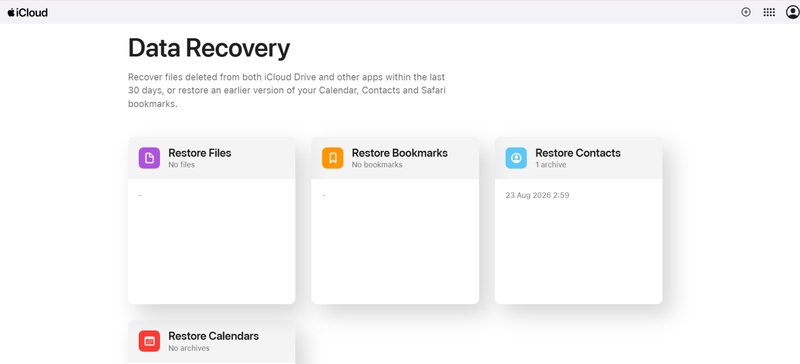Click the circular add icon in header
This screenshot has height=364, width=800.
pos(746,12)
